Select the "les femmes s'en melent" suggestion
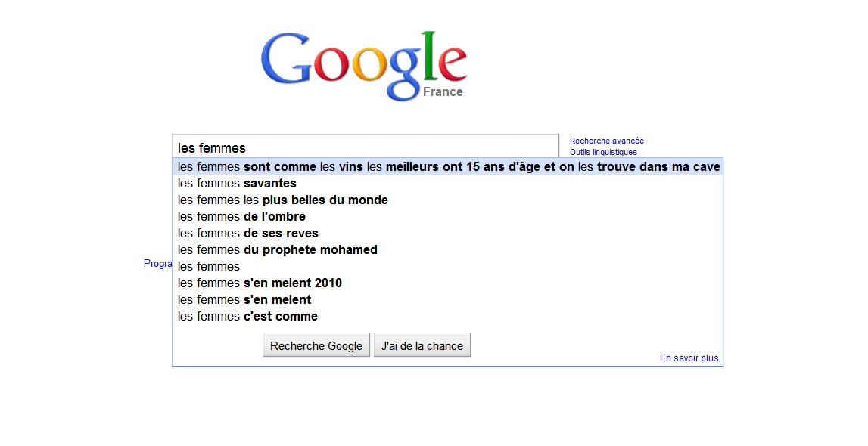Screen dimensions: 868x446 pos(244,299)
